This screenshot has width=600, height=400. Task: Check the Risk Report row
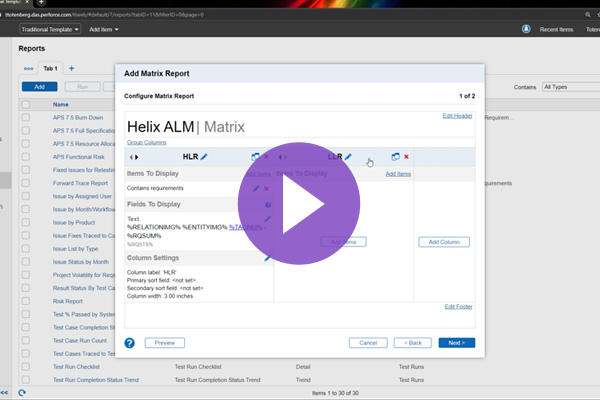[x=26, y=301]
